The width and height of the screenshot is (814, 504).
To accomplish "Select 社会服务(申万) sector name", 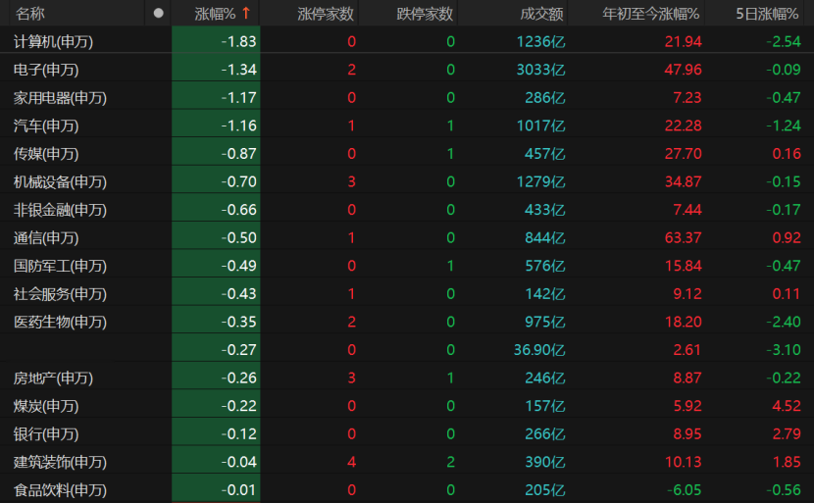I will pyautogui.click(x=60, y=294).
